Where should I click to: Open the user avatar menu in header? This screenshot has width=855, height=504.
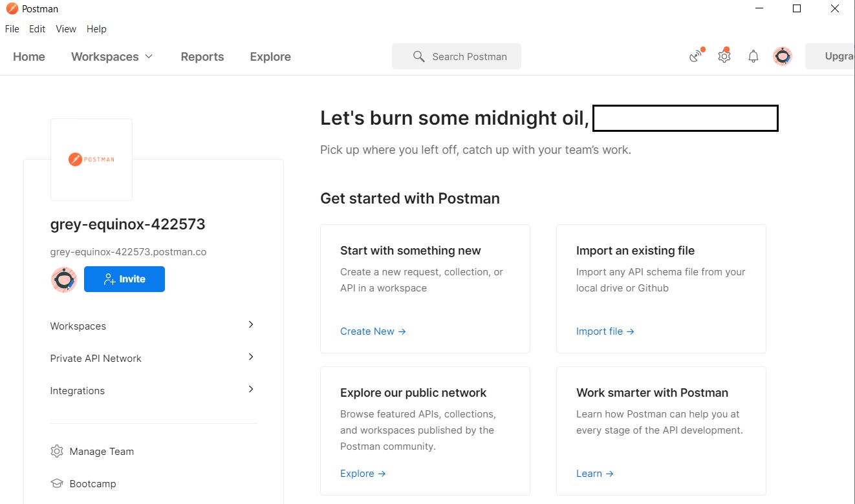[x=783, y=57]
